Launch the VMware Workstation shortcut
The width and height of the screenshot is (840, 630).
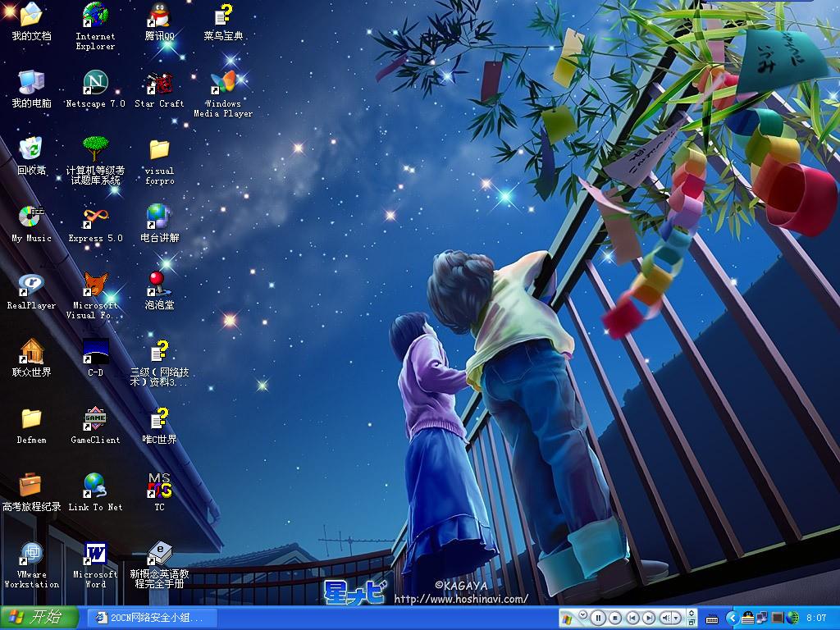click(31, 565)
